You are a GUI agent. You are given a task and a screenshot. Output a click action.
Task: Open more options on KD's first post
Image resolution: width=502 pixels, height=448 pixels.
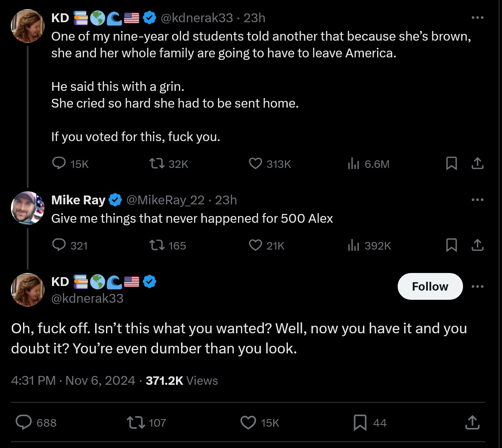pos(477,18)
